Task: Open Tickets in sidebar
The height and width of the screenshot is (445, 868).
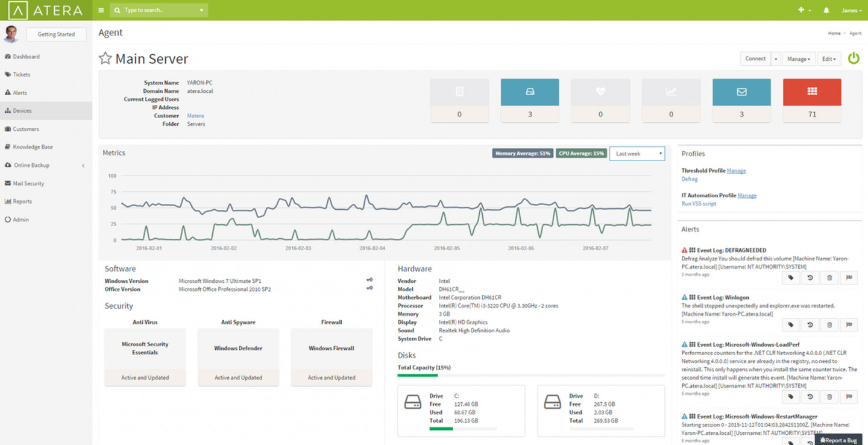Action: [46, 75]
